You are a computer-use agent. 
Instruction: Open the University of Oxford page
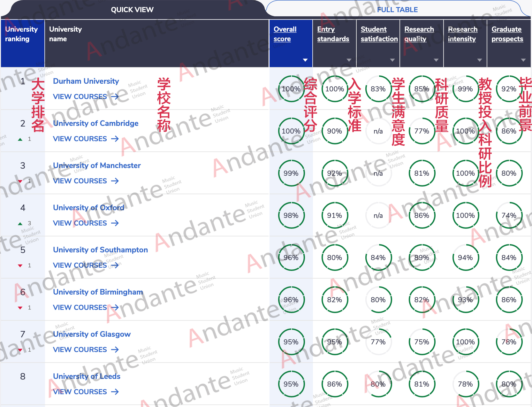pos(88,208)
